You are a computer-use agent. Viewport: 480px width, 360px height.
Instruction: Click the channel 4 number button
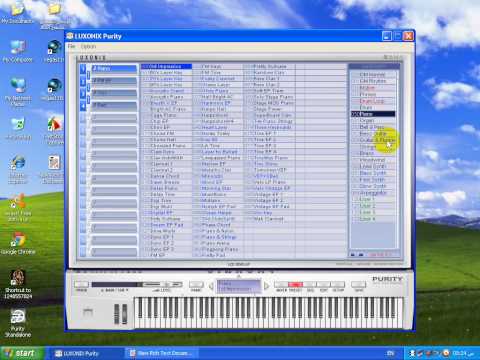(x=83, y=106)
